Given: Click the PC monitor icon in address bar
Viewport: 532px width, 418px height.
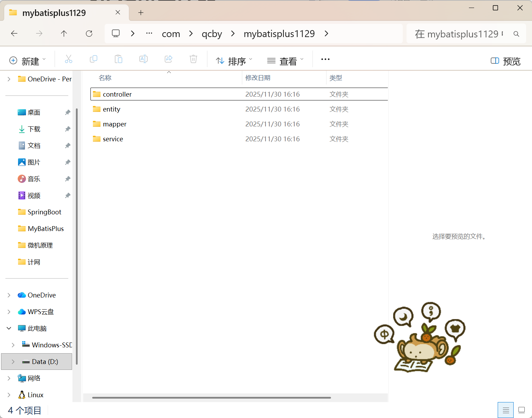Looking at the screenshot, I should click(x=116, y=34).
